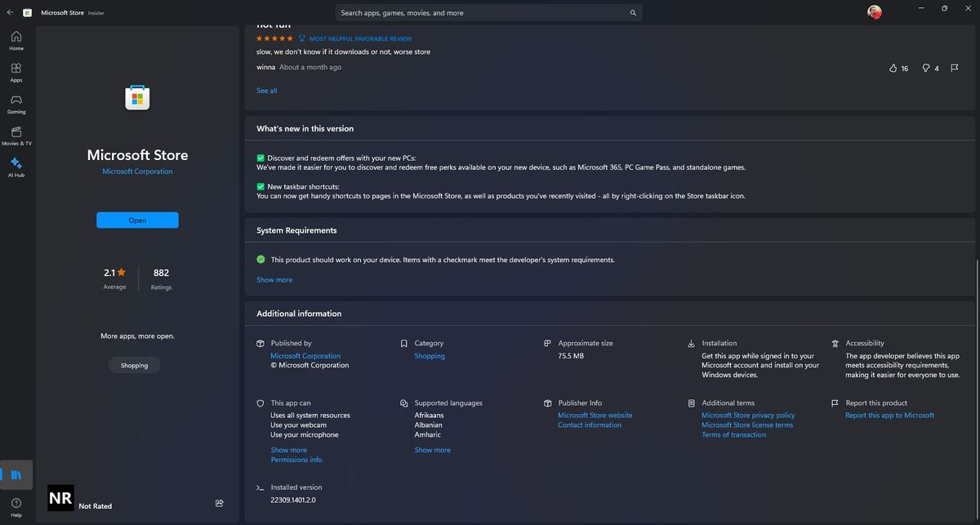
Task: Click the blue Open button
Action: 137,220
